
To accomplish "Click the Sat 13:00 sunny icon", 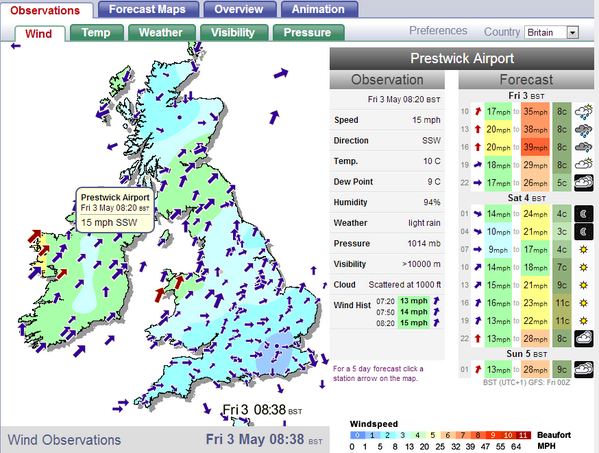I will [x=583, y=285].
